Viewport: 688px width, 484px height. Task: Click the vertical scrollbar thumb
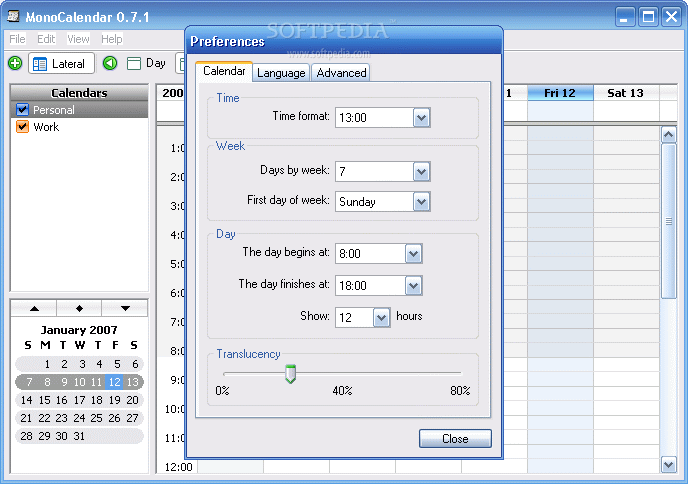click(x=668, y=221)
